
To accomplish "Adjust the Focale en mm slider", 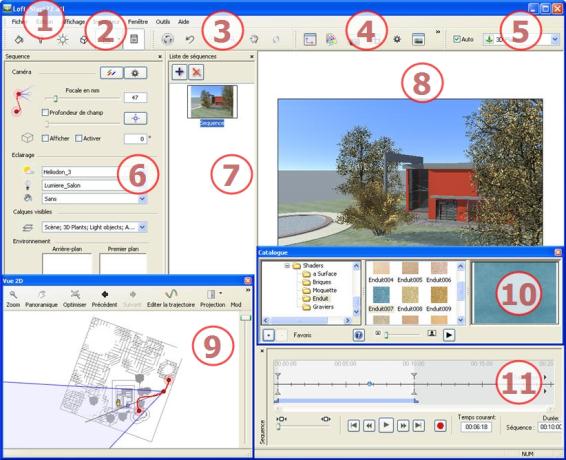I will [x=56, y=98].
